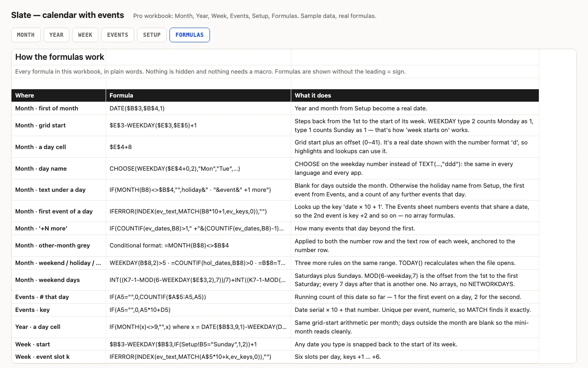Click the $B$3-WEEKDAY($B$3,IF(Setup!B5 formula

point(198,344)
